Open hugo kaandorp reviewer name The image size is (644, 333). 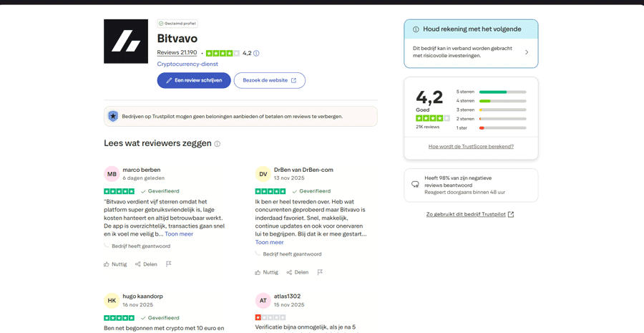[x=143, y=296]
